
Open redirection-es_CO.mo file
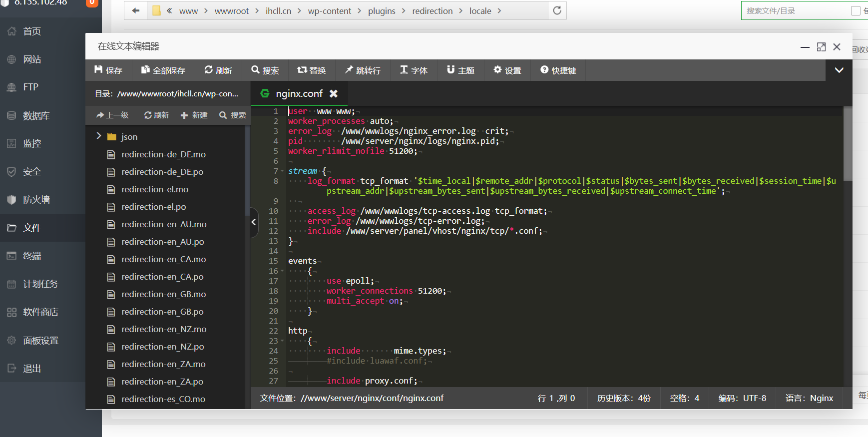point(163,399)
